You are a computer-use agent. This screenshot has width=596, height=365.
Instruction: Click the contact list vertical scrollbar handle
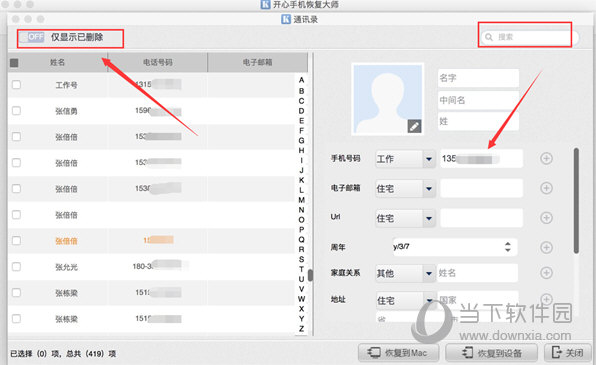[x=311, y=275]
